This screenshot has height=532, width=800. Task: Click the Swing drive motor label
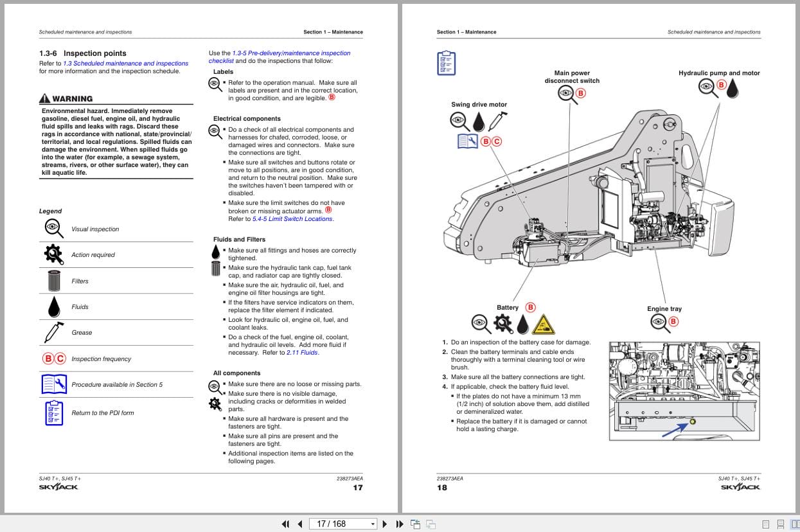[x=479, y=105]
